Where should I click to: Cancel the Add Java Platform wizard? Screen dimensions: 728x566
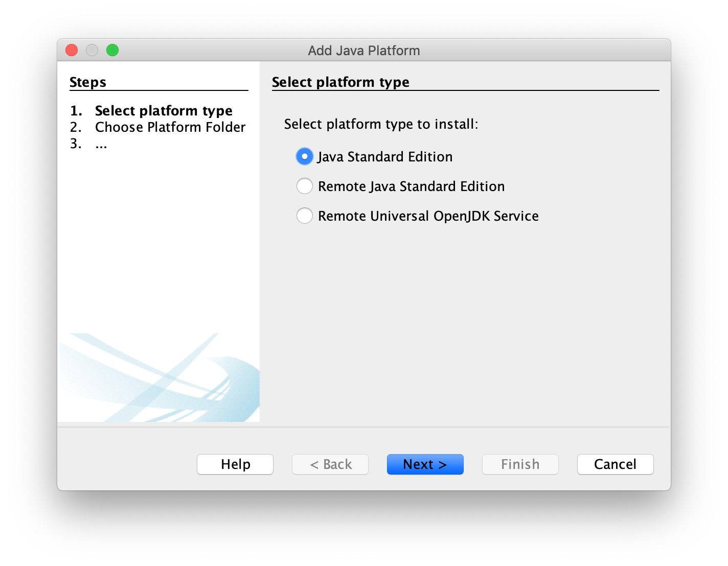click(x=615, y=464)
